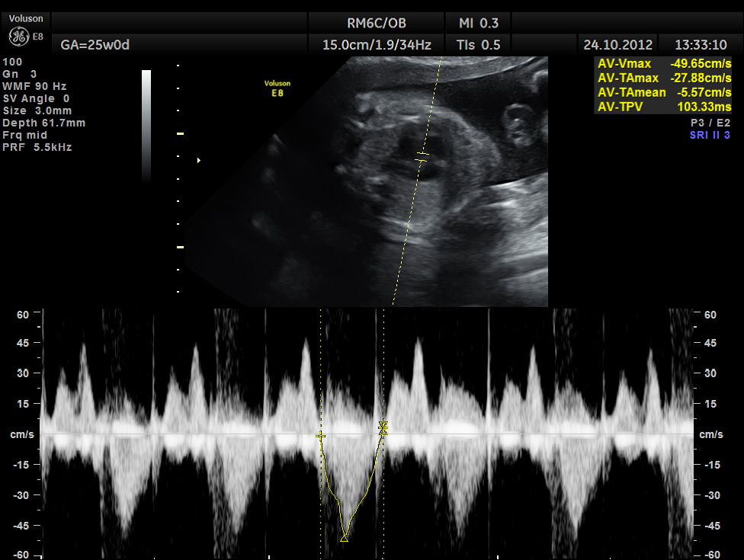Click the AV-Vmax measurement result
The width and height of the screenshot is (744, 560).
(663, 64)
